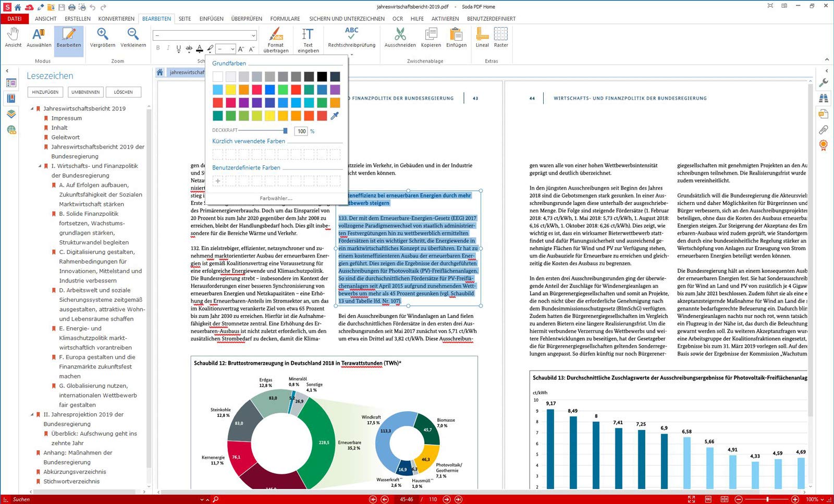Switch to the FORMULARE tab
Image resolution: width=834 pixels, height=504 pixels.
pyautogui.click(x=285, y=19)
